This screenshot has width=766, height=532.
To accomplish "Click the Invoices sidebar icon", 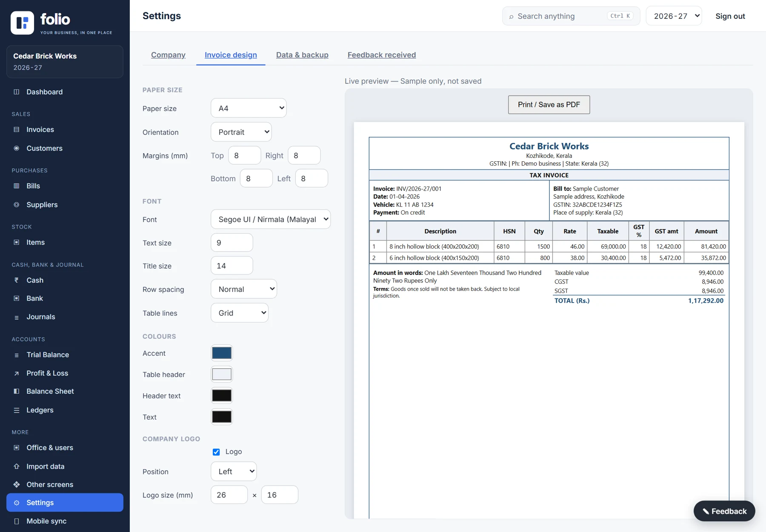I will (x=17, y=129).
